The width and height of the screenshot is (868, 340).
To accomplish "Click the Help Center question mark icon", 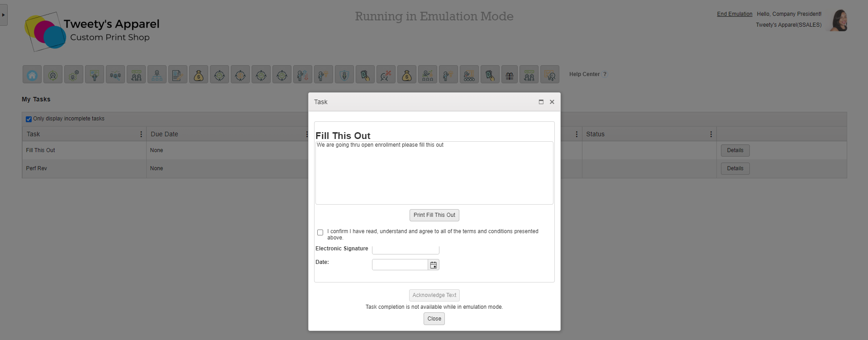I will point(605,74).
